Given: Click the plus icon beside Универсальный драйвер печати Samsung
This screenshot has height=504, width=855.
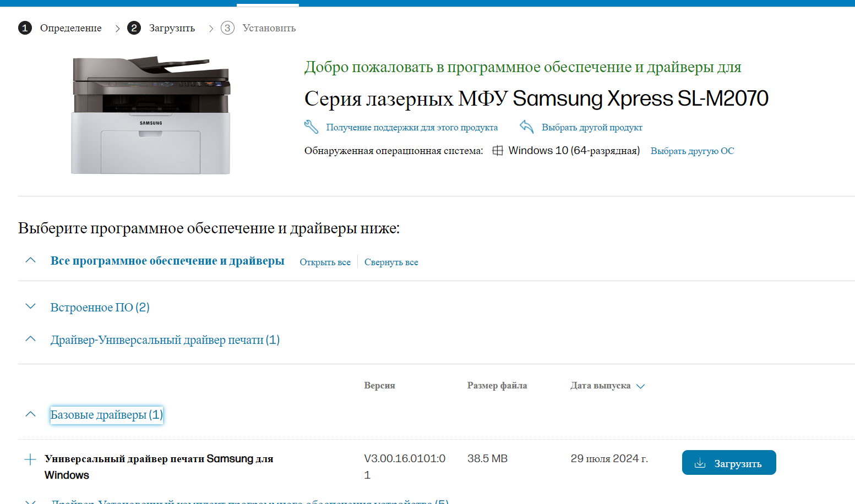Looking at the screenshot, I should [x=30, y=459].
